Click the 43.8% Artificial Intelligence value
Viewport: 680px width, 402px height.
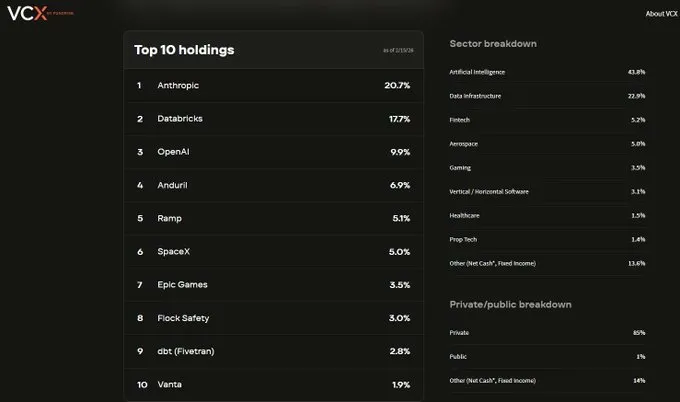click(x=636, y=72)
